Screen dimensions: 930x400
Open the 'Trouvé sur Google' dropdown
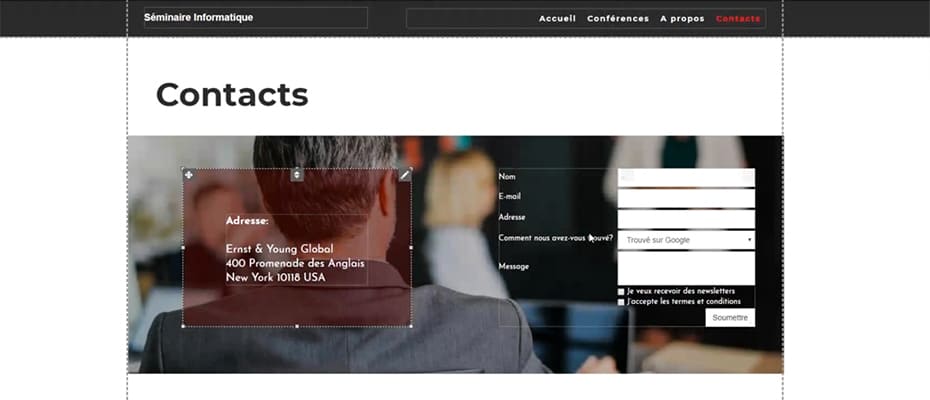point(686,240)
